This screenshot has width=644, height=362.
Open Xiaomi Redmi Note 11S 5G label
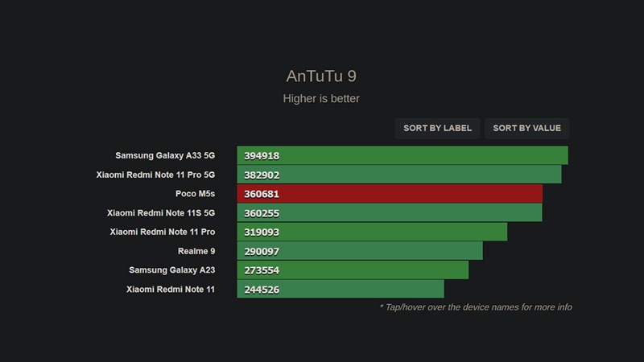pos(161,213)
